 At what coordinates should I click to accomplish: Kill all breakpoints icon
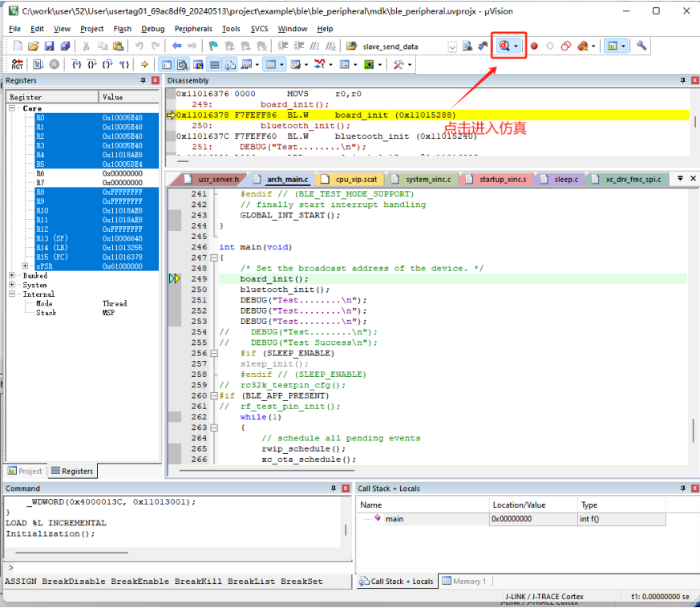[x=583, y=46]
